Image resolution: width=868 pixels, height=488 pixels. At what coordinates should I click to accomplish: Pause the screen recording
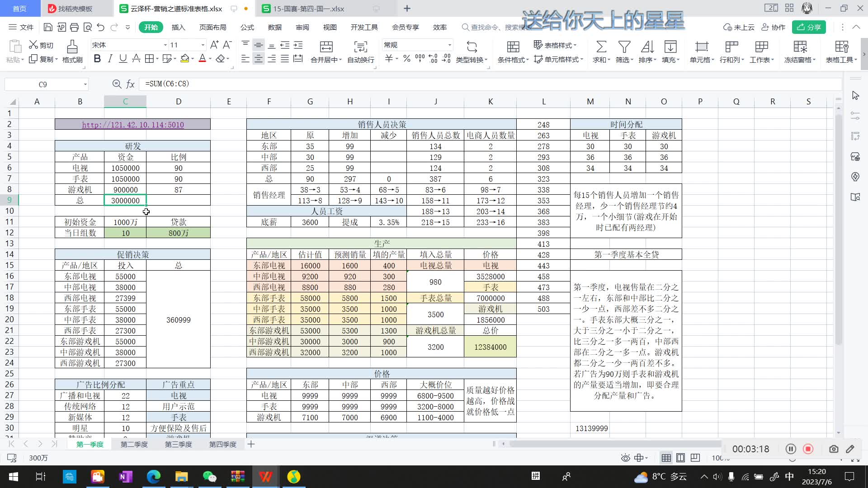point(791,449)
